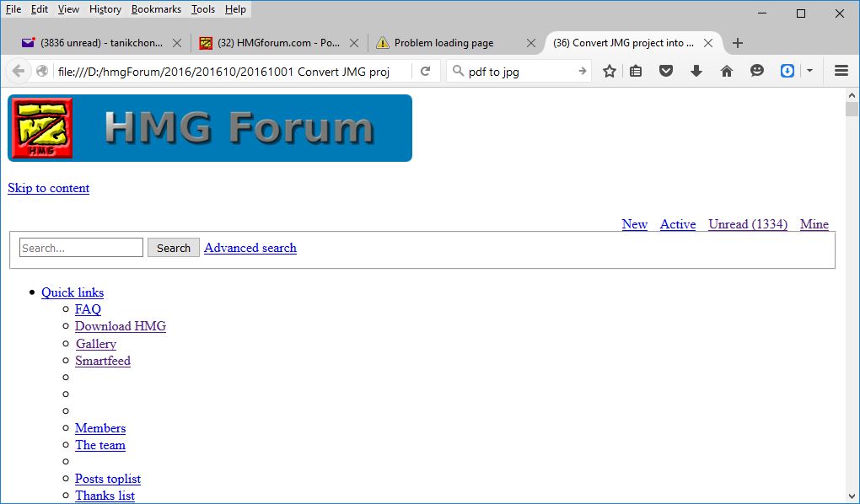This screenshot has height=504, width=860.
Task: Go to Home page icon
Action: (727, 72)
